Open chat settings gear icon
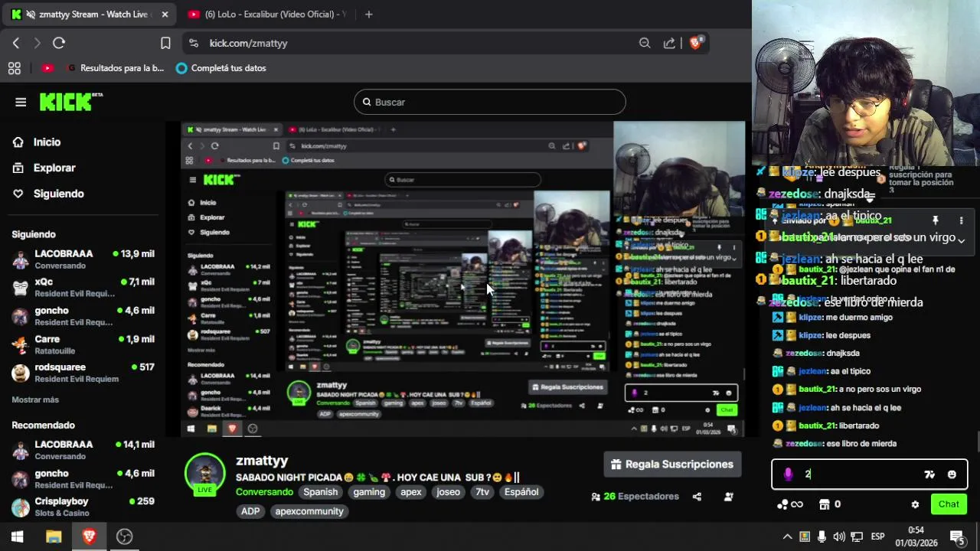Image resolution: width=980 pixels, height=551 pixels. point(915,504)
